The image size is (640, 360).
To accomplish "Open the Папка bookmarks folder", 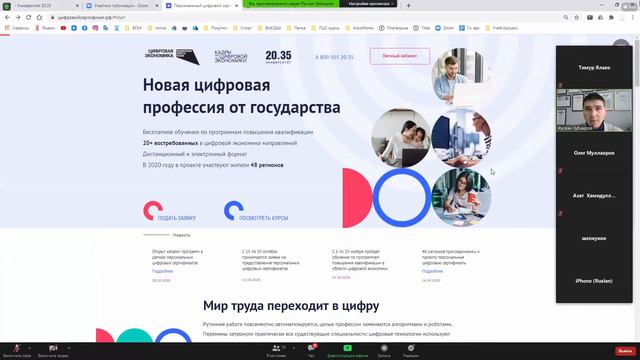I will 296,28.
